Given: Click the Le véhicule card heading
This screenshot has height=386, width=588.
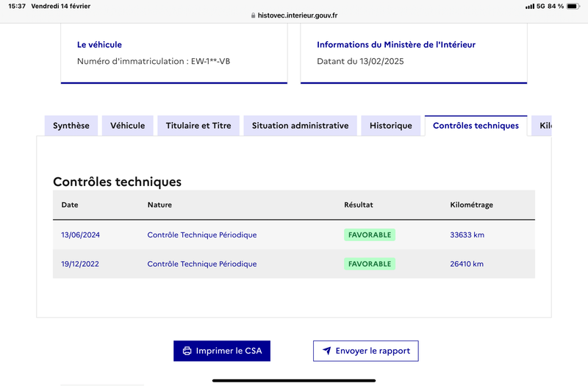Looking at the screenshot, I should pyautogui.click(x=99, y=45).
